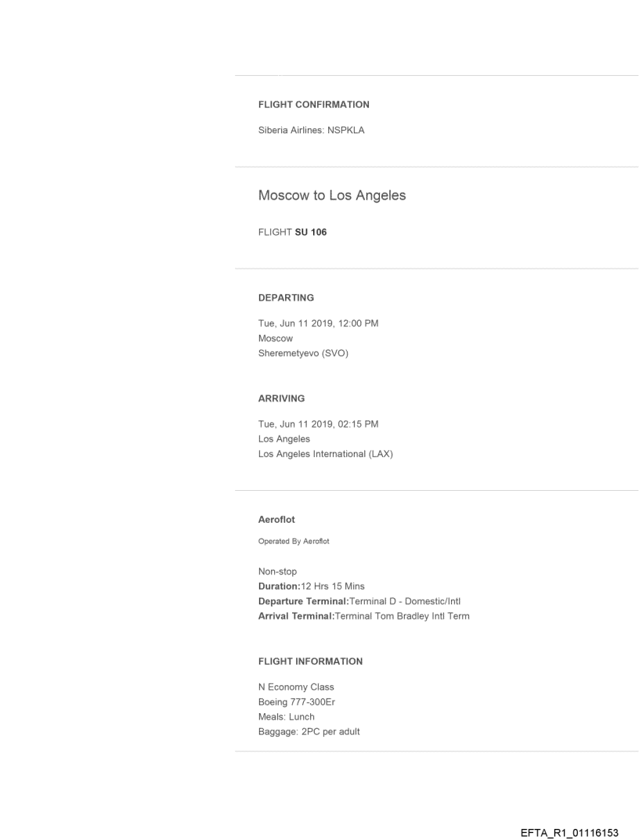Click the 12:00 PM departure date line

318,324
